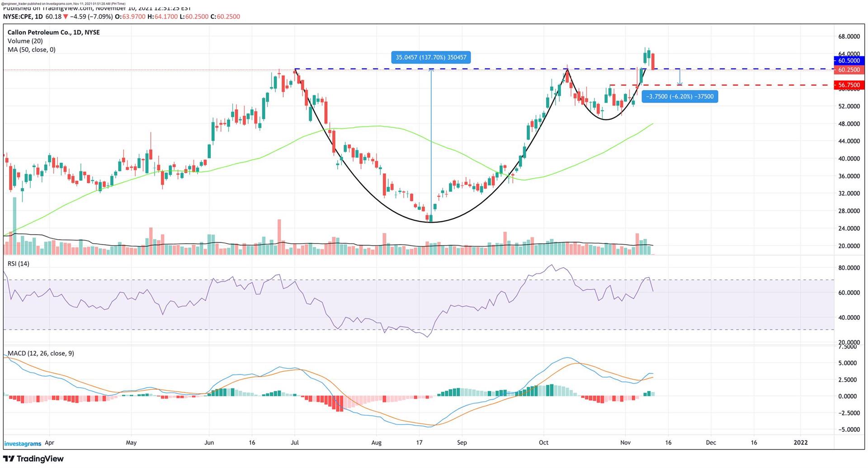
Task: Expand the MACD (12, 26, close, 9) settings
Action: click(42, 353)
